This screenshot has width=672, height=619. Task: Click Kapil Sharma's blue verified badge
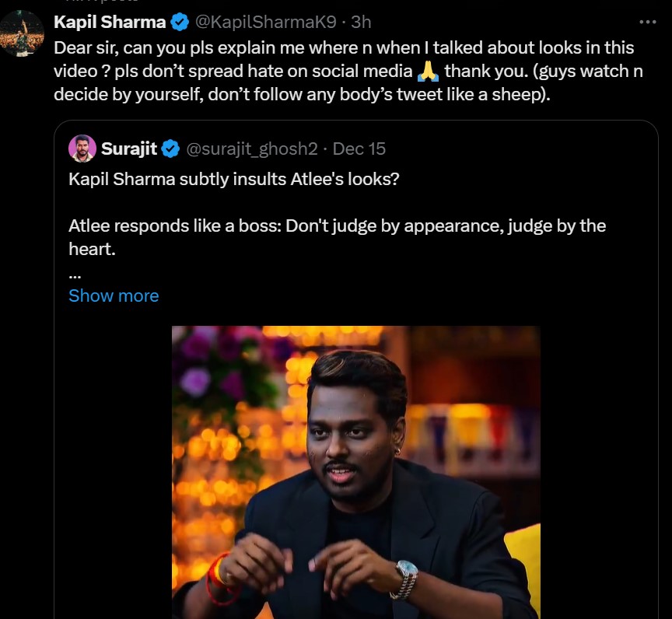coord(180,22)
